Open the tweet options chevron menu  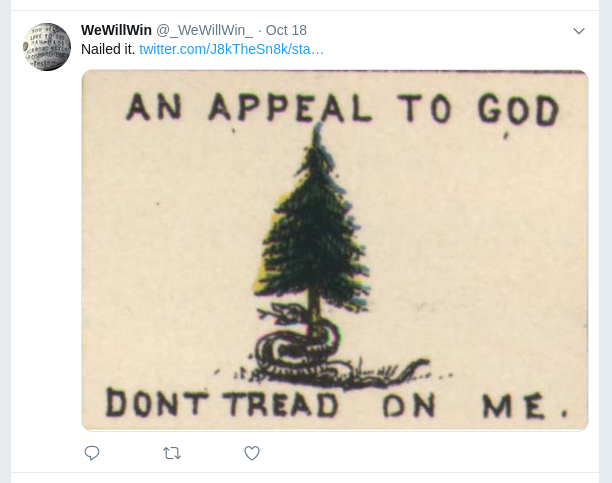[x=579, y=30]
